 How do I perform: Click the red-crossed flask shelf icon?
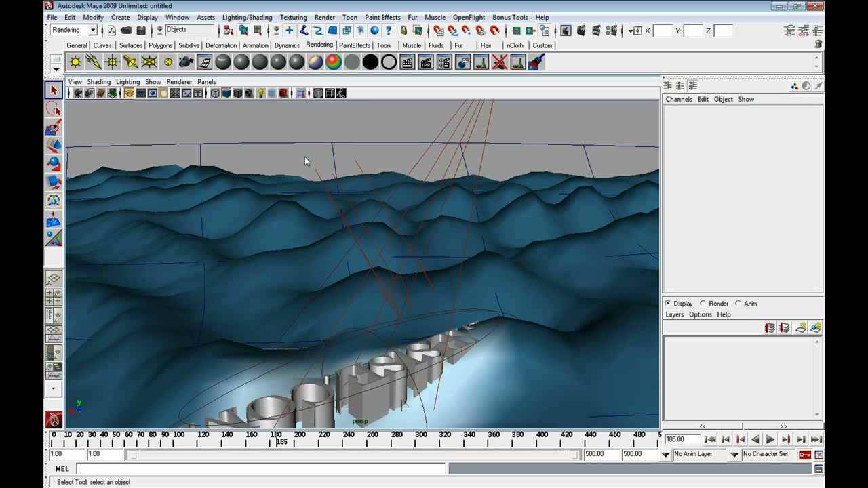coord(500,62)
